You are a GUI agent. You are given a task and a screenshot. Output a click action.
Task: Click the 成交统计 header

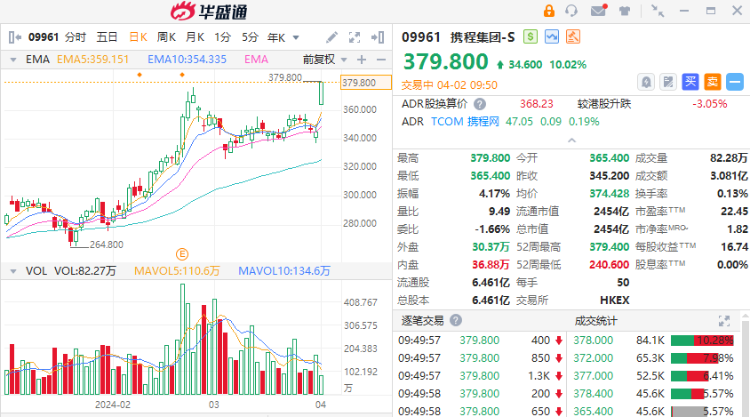pos(596,320)
